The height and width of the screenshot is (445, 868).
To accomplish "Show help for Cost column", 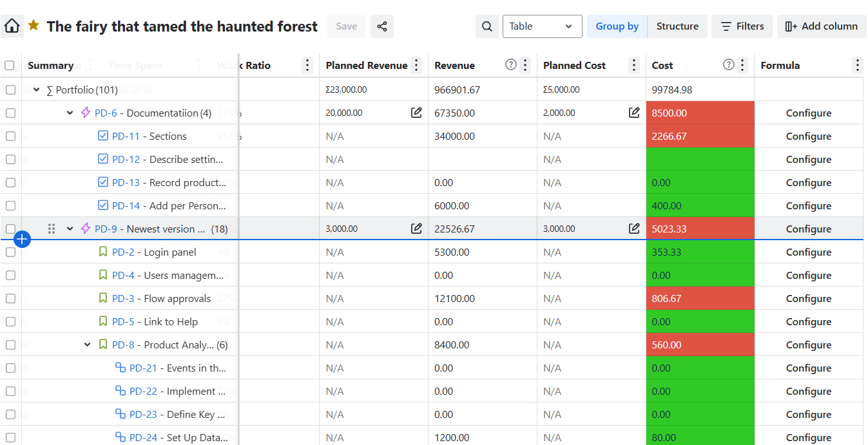I will pos(729,65).
